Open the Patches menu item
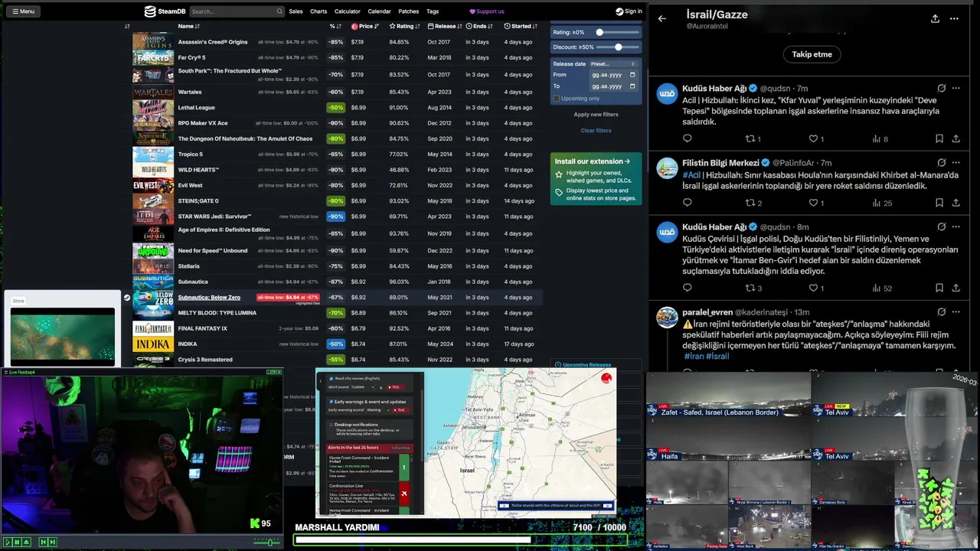Image resolution: width=980 pixels, height=551 pixels. [409, 11]
